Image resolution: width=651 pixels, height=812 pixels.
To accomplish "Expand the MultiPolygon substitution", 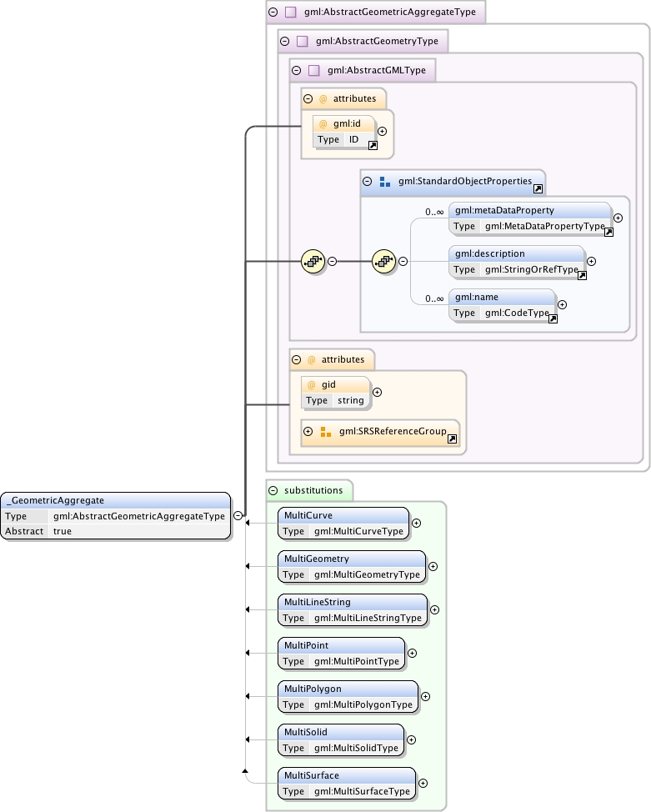I will pyautogui.click(x=425, y=696).
